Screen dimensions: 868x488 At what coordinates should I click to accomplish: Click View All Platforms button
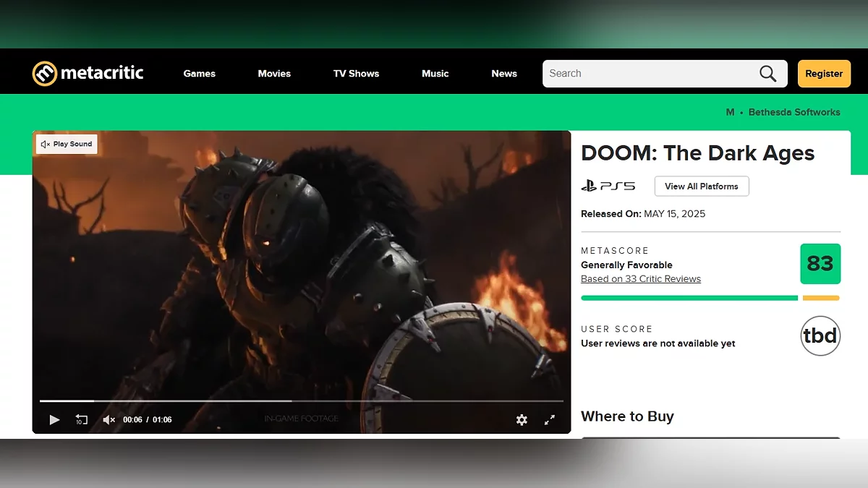pos(702,186)
